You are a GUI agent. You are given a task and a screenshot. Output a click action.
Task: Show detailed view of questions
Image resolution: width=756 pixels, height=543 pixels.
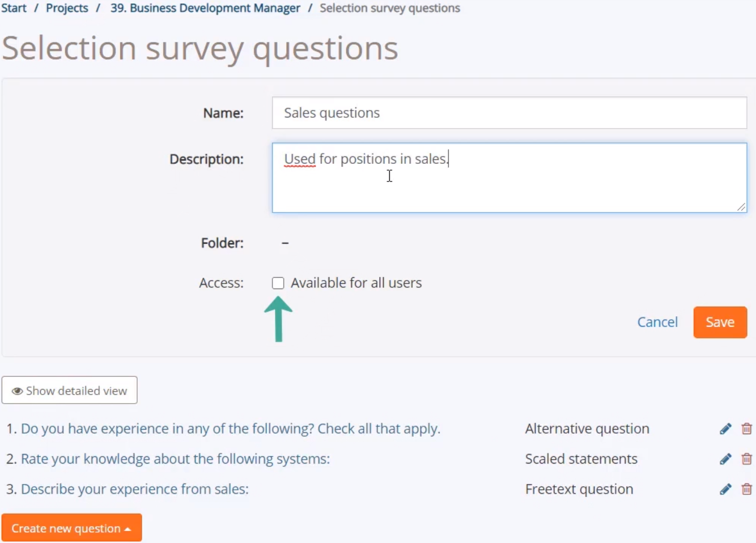pyautogui.click(x=69, y=391)
